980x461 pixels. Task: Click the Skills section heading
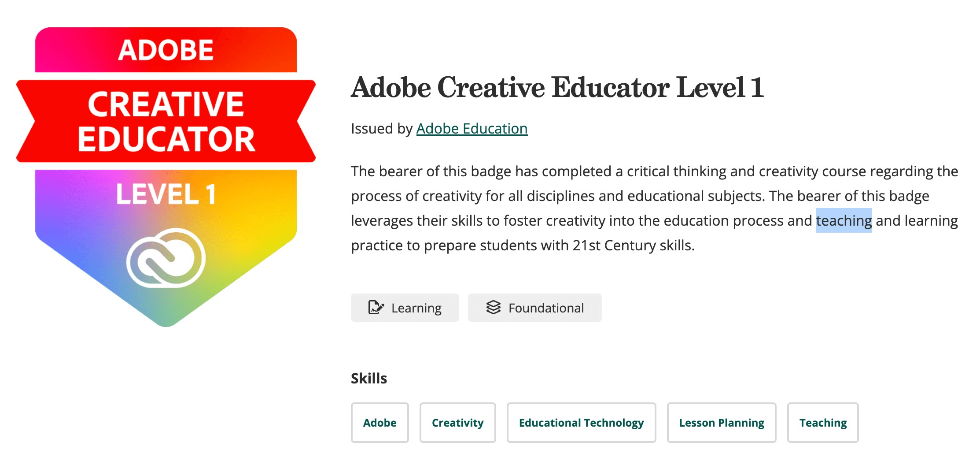[x=369, y=378]
